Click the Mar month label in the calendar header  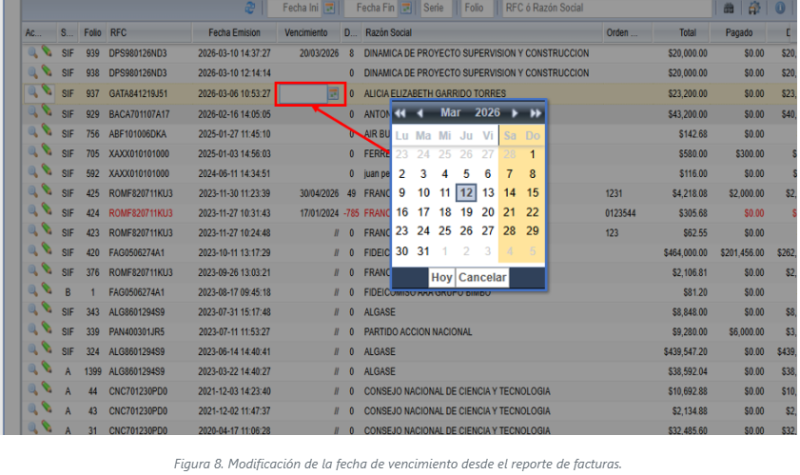pos(451,113)
